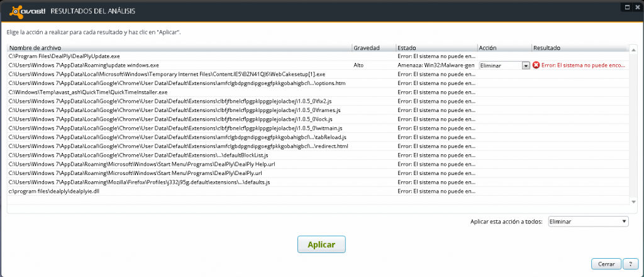Viewport: 644px width, 277px height.
Task: Select the WebCakesetup[1].exe row
Action: pyautogui.click(x=318, y=74)
